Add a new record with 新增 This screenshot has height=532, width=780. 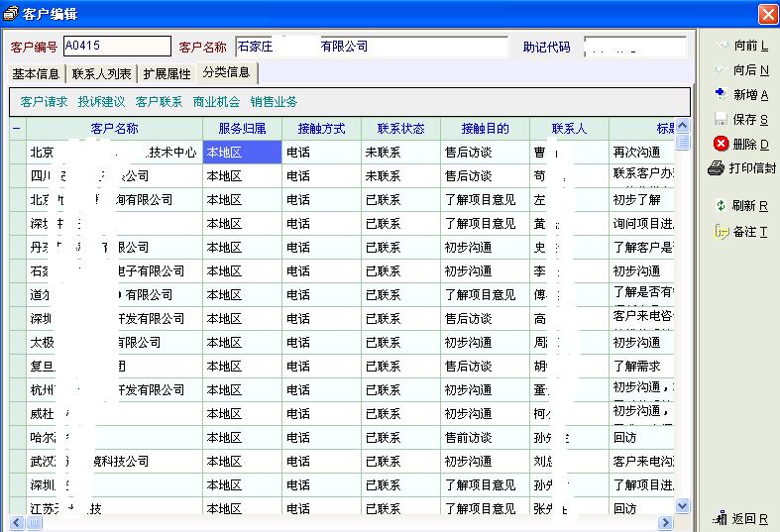pos(721,94)
